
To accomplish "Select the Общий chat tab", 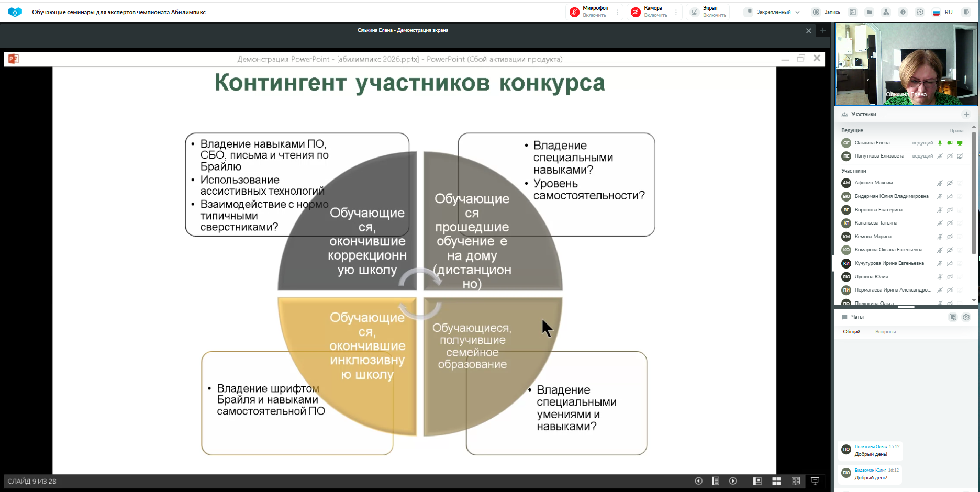I will 851,332.
